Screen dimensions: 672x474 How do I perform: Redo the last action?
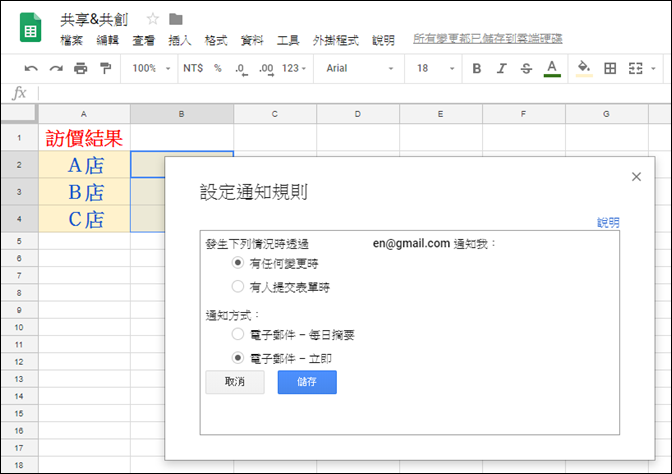coord(56,68)
